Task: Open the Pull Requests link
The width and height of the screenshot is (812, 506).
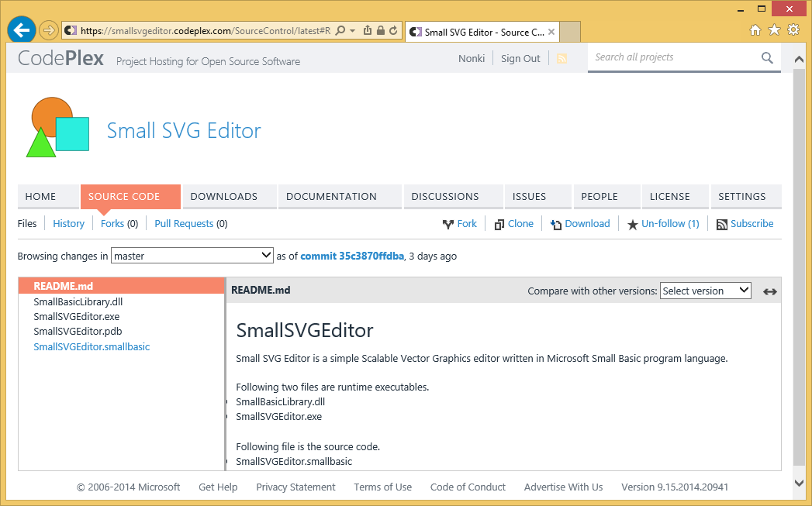Action: pos(184,223)
